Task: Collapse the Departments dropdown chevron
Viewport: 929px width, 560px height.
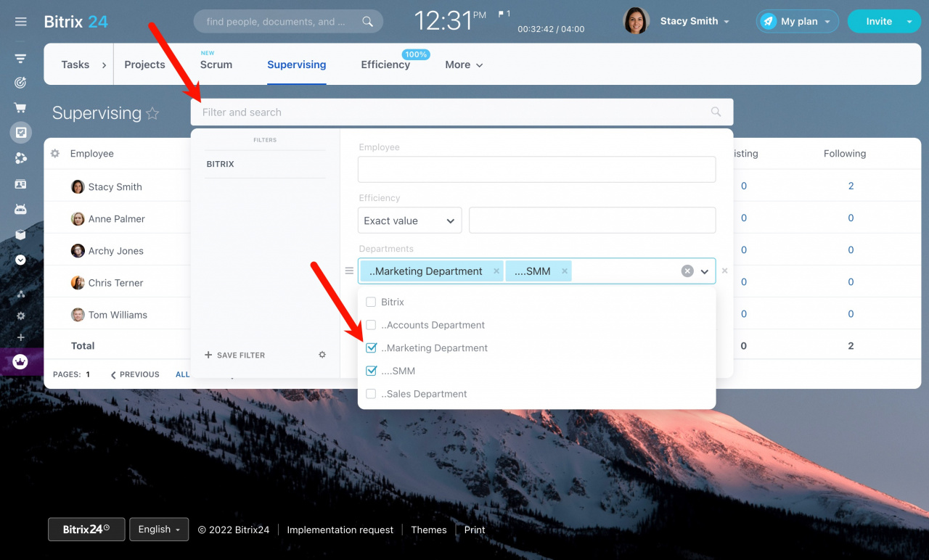Action: pos(704,271)
